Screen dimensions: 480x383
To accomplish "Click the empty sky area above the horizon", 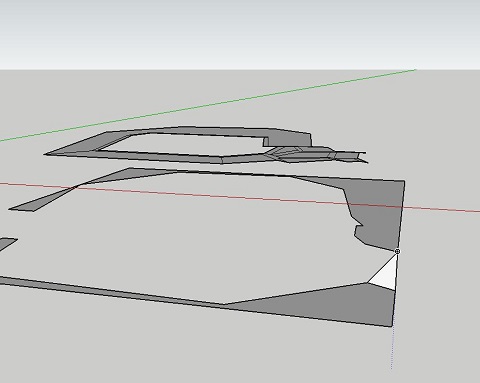I will (240, 33).
